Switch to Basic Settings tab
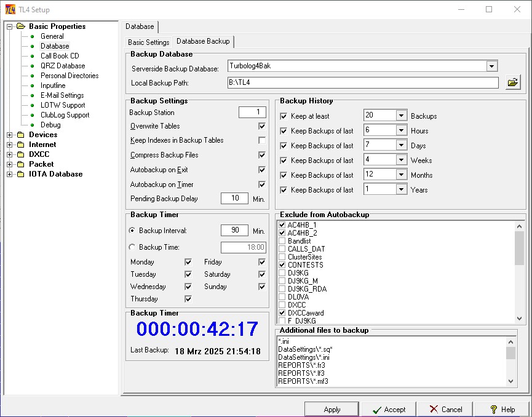Screen dimensions: 532x417 pyautogui.click(x=149, y=42)
